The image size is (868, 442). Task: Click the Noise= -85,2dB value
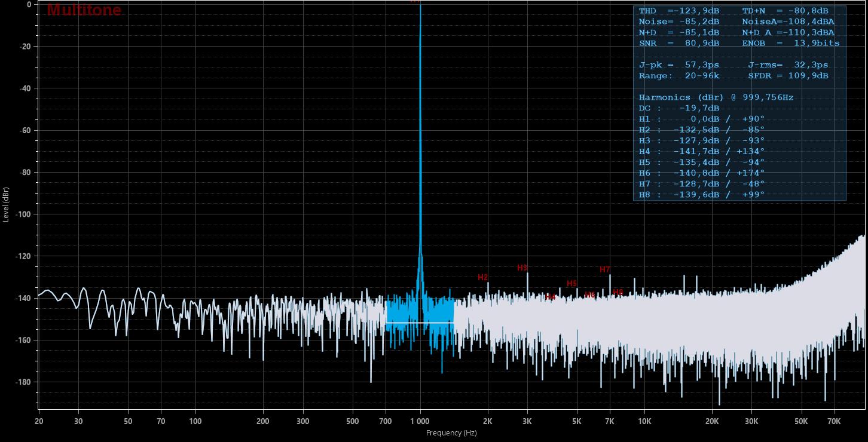coord(679,22)
